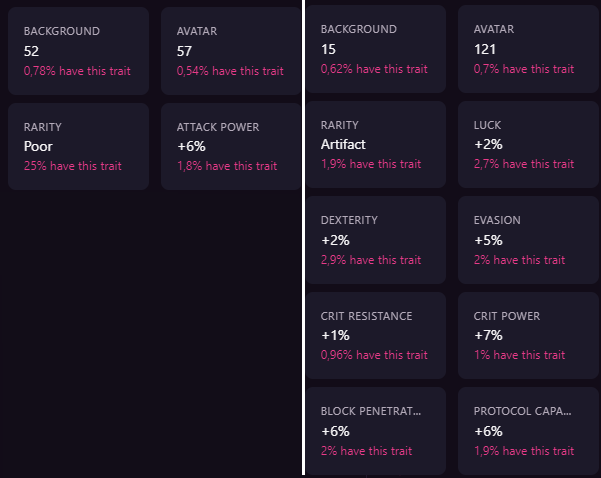Click the "1% have this trait" Crit Power text

519,355
